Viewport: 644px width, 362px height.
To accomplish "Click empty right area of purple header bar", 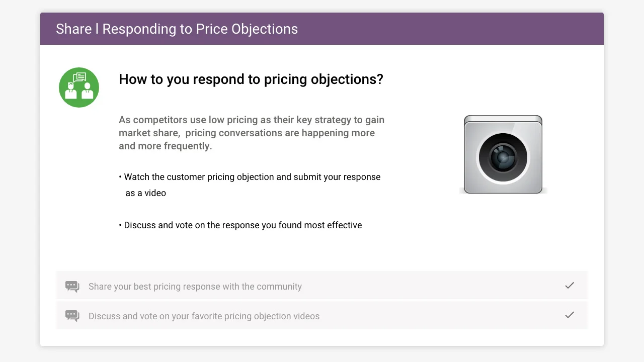I will pos(453,29).
